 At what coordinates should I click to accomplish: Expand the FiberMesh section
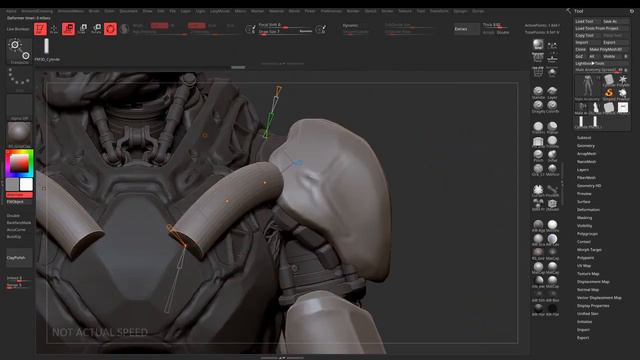(x=586, y=178)
